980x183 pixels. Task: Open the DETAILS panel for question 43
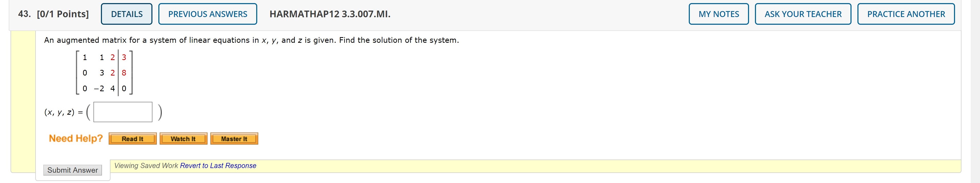coord(126,14)
